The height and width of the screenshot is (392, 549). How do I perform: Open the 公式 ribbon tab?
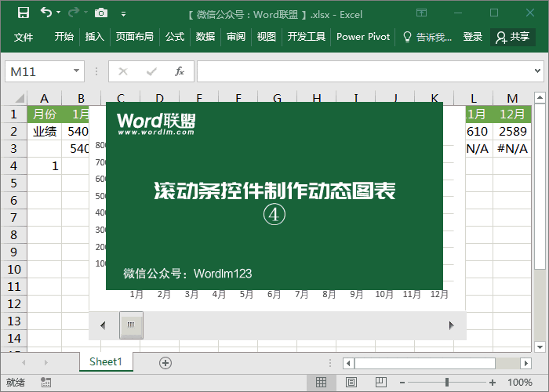tap(174, 37)
